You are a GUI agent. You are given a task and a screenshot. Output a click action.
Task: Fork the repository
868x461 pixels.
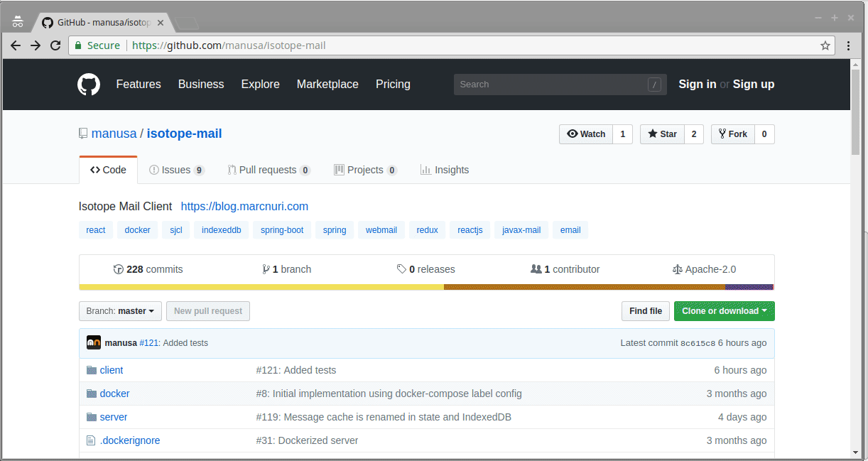(x=732, y=134)
